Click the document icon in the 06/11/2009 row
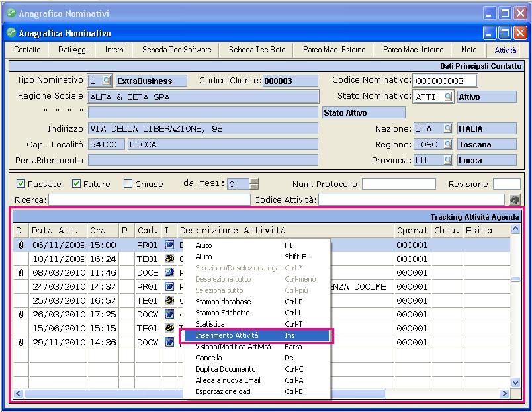Viewport: 532px width, 412px height. point(169,245)
